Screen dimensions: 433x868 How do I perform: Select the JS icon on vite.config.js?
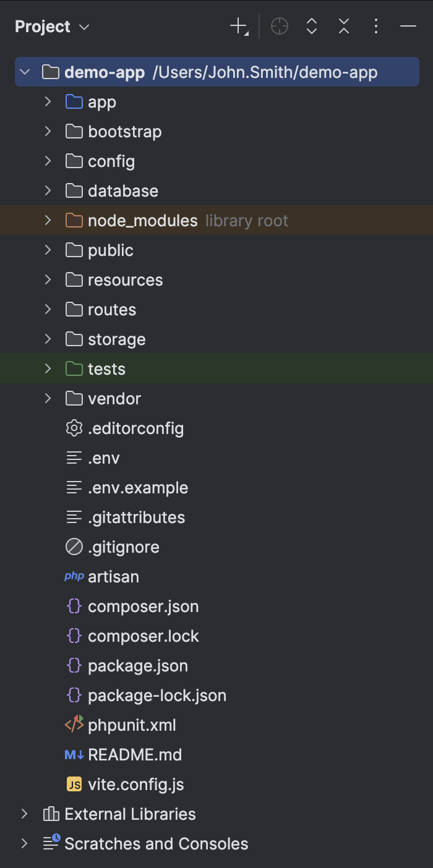point(74,784)
